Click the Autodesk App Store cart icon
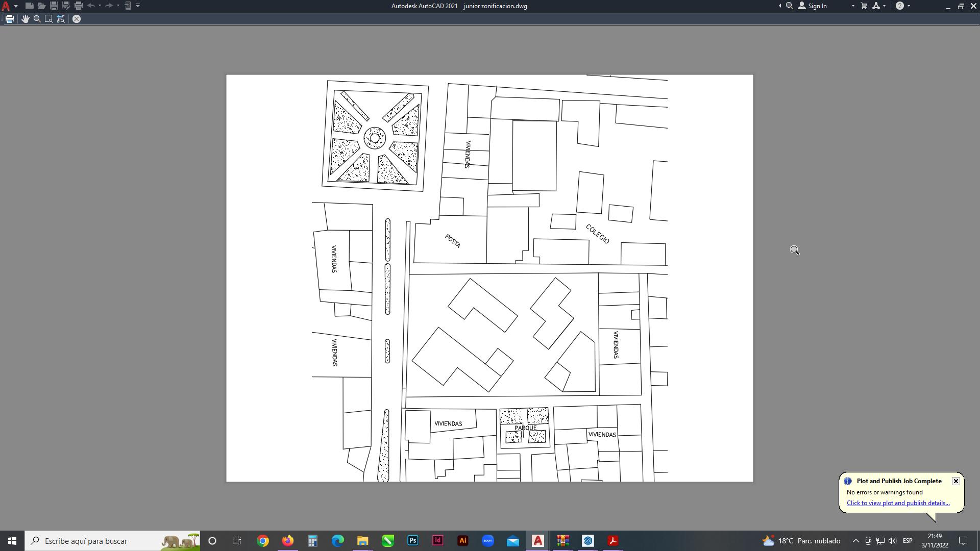Image resolution: width=980 pixels, height=551 pixels. click(864, 6)
